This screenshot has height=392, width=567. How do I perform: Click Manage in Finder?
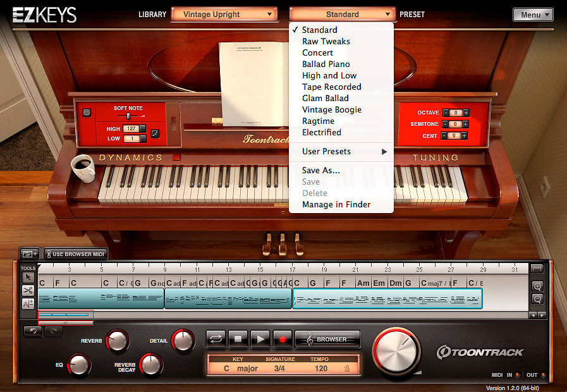click(x=341, y=205)
